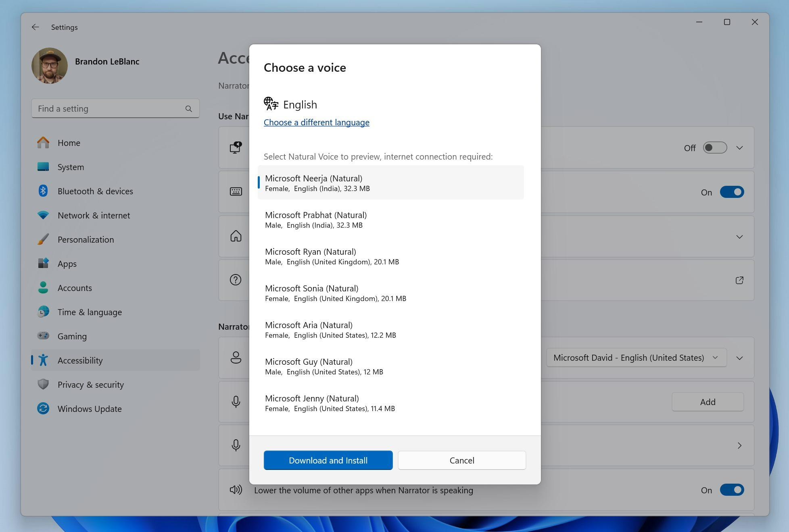Click the Network & internet icon
The height and width of the screenshot is (532, 789).
click(x=43, y=215)
